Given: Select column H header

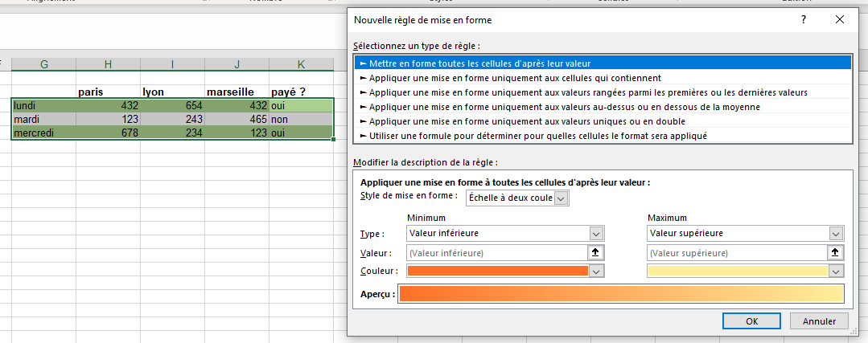Looking at the screenshot, I should pyautogui.click(x=109, y=64).
